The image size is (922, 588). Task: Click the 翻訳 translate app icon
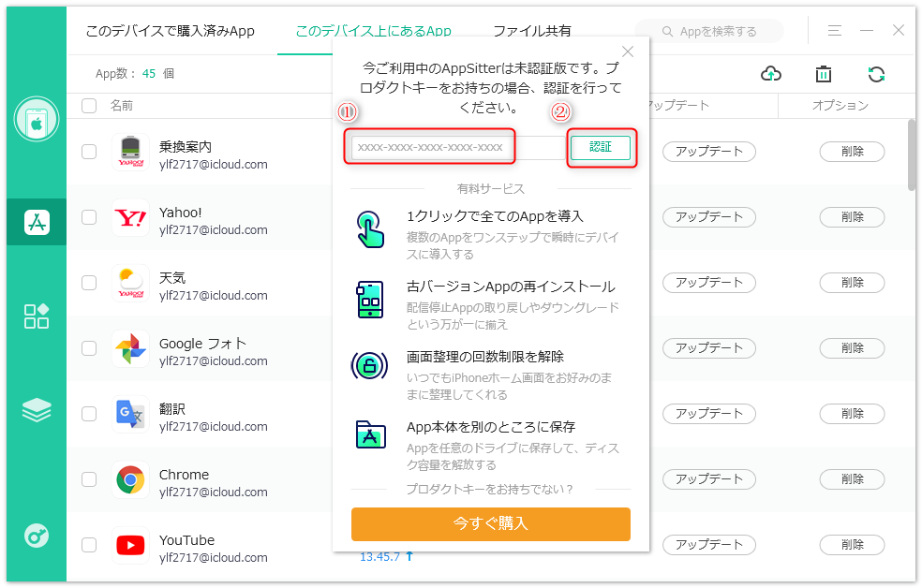(x=130, y=414)
